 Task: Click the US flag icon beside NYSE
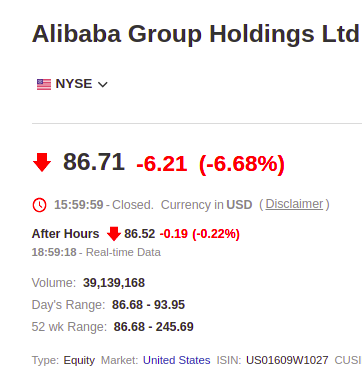[x=44, y=84]
